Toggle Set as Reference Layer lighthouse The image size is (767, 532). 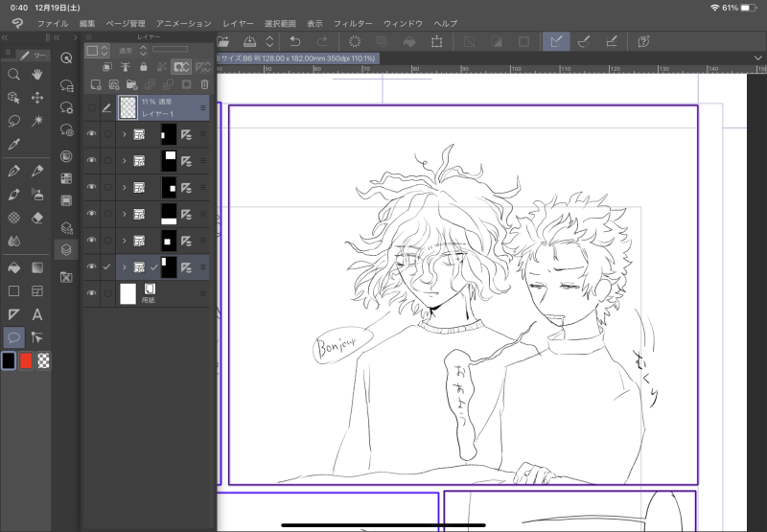coord(126,67)
